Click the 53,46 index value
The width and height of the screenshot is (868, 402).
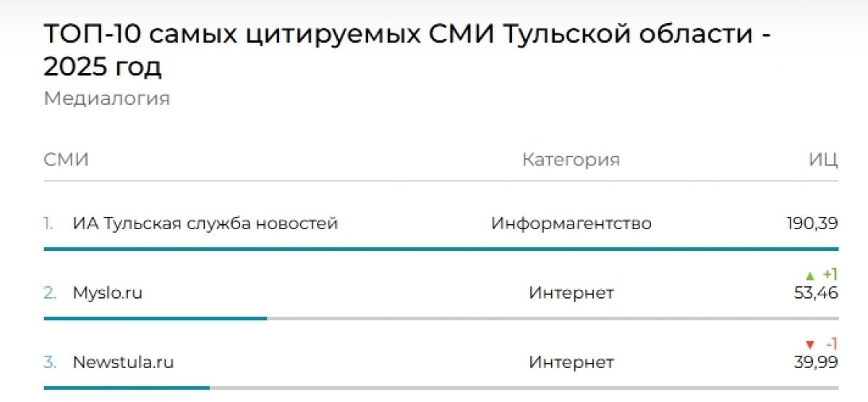click(816, 293)
